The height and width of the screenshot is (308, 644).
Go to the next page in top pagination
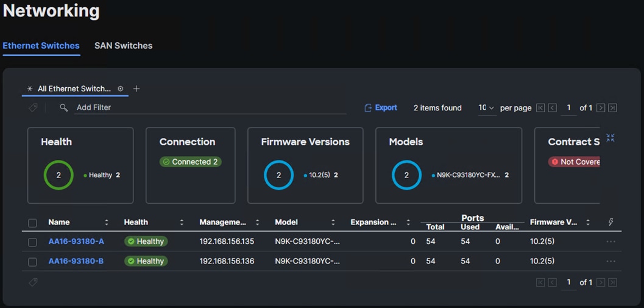tap(601, 108)
